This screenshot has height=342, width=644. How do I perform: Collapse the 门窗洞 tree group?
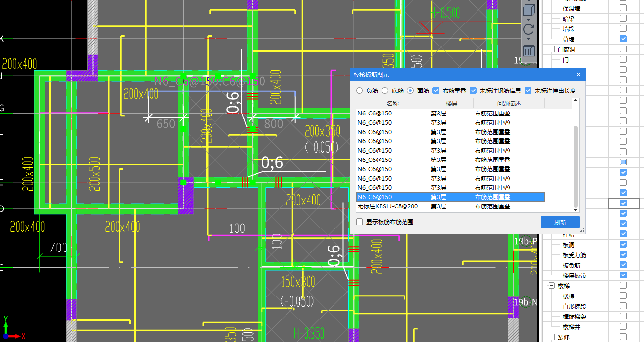[x=551, y=49]
